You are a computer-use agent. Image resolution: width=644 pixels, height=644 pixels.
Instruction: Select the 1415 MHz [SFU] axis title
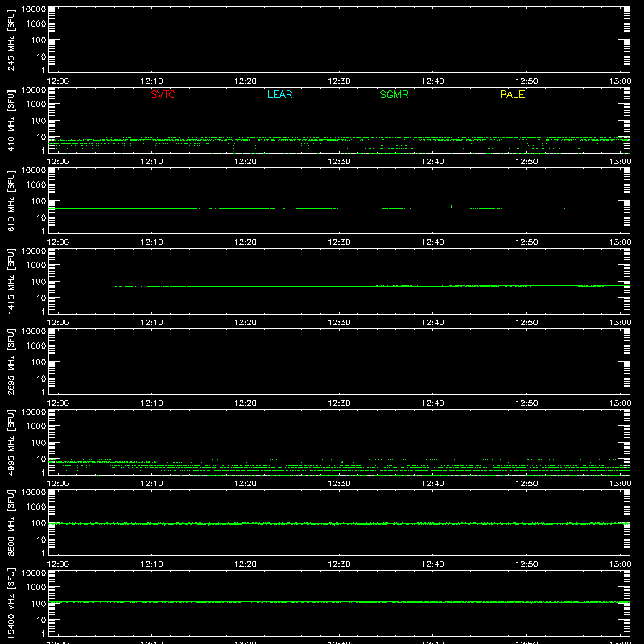(x=10, y=281)
